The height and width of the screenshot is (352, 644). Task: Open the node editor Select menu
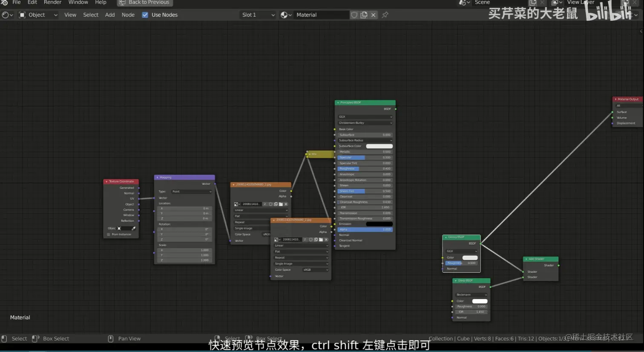(91, 15)
